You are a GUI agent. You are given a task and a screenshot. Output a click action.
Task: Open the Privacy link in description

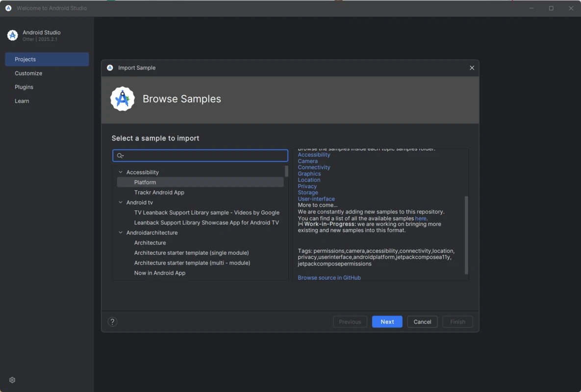[x=307, y=186]
